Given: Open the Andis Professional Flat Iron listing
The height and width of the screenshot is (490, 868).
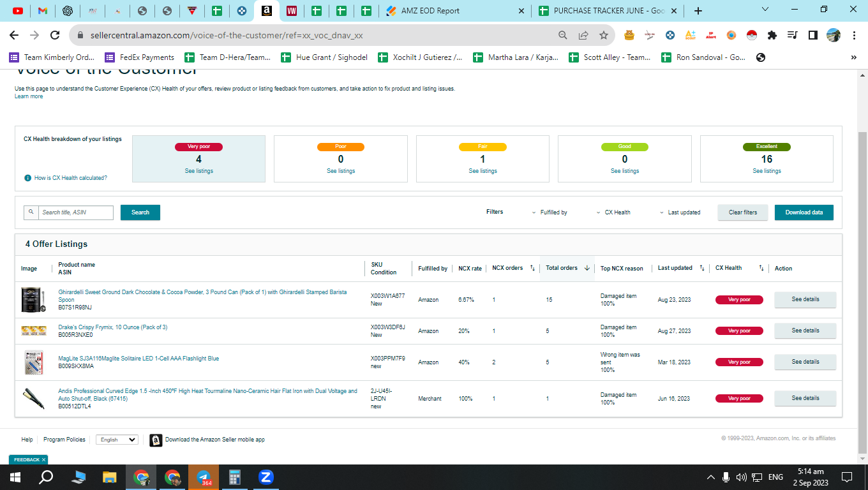Looking at the screenshot, I should [x=207, y=395].
